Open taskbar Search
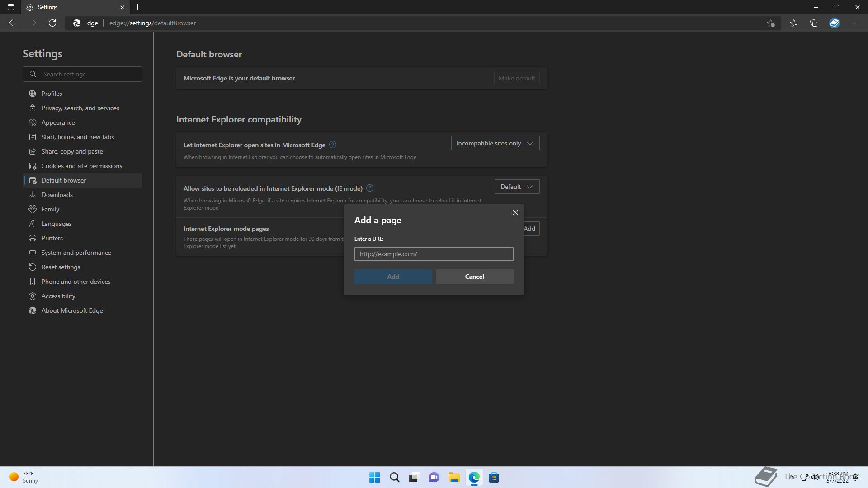 click(x=395, y=478)
